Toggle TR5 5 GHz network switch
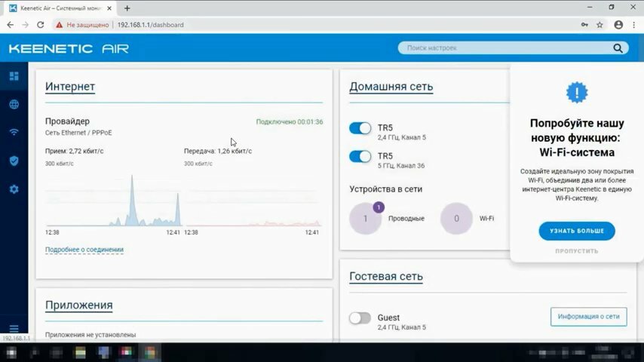Viewport: 644px width, 362px height. [360, 157]
